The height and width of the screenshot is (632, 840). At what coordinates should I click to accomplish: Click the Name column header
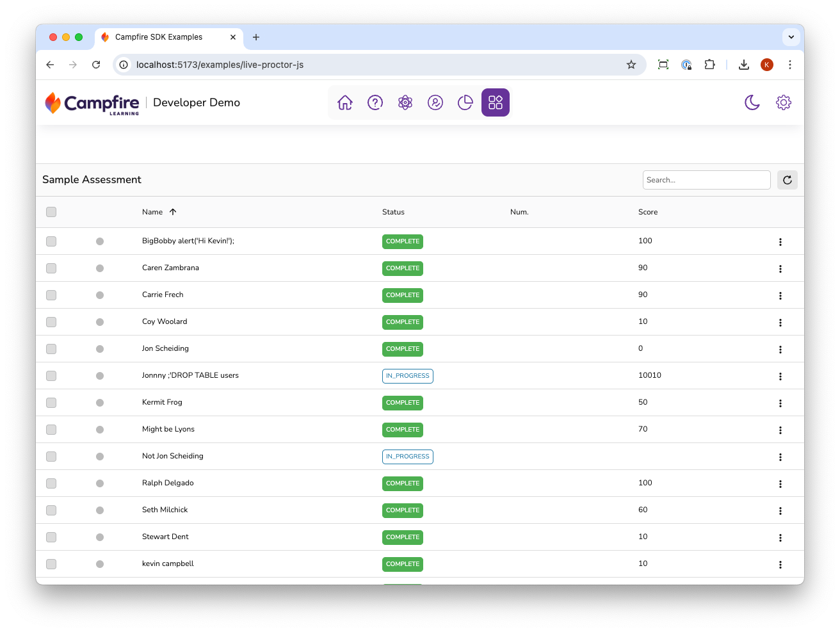coord(152,212)
